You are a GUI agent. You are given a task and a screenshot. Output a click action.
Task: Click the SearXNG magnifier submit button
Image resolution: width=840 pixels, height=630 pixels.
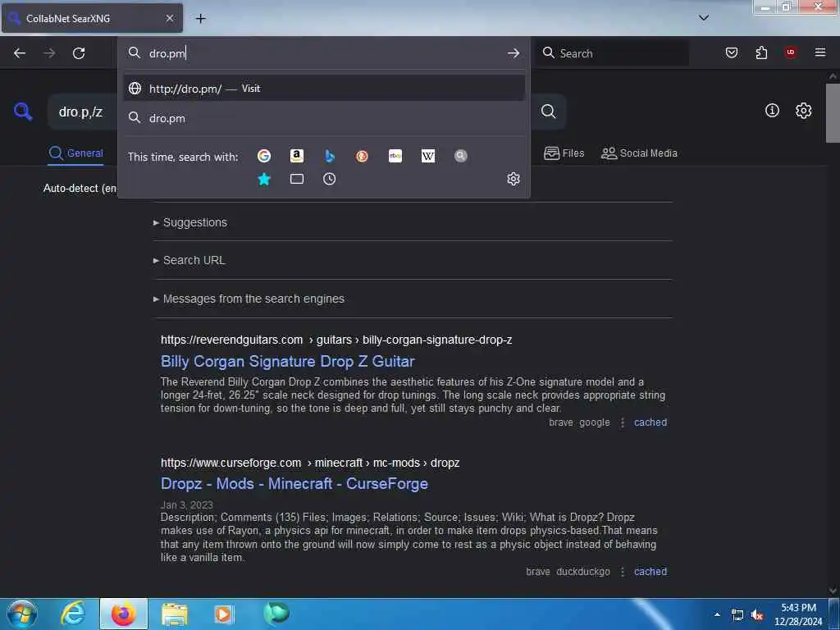tap(548, 112)
